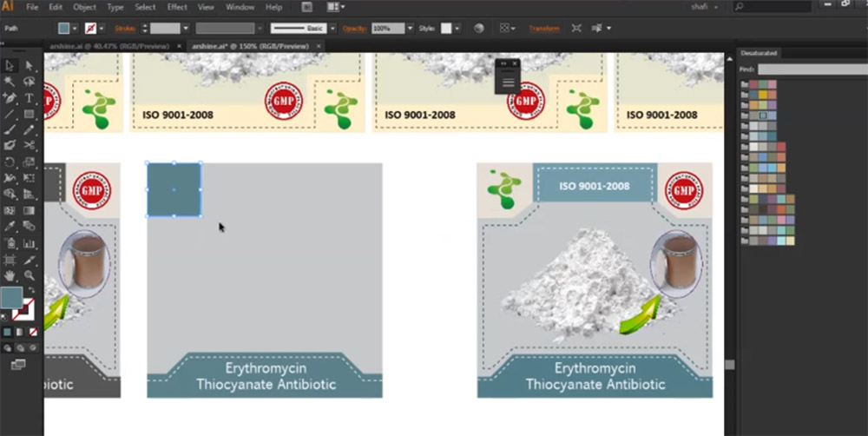Open opacity value dropdown
The width and height of the screenshot is (868, 436).
click(411, 29)
